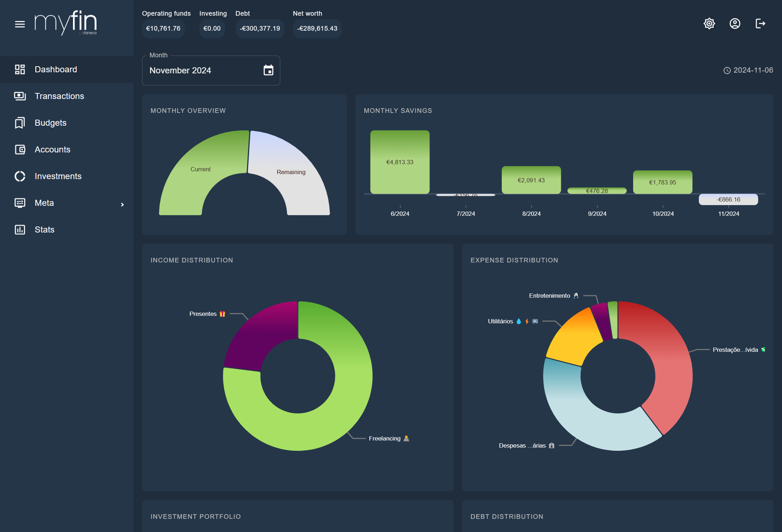Select the 6/2024 savings bar
The width and height of the screenshot is (782, 532).
click(400, 162)
